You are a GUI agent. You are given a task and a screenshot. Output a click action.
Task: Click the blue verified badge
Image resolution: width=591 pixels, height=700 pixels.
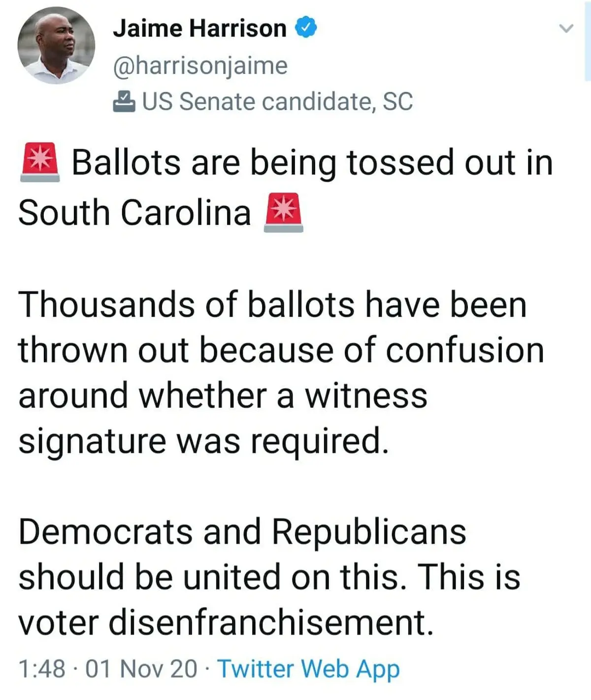coord(306,28)
